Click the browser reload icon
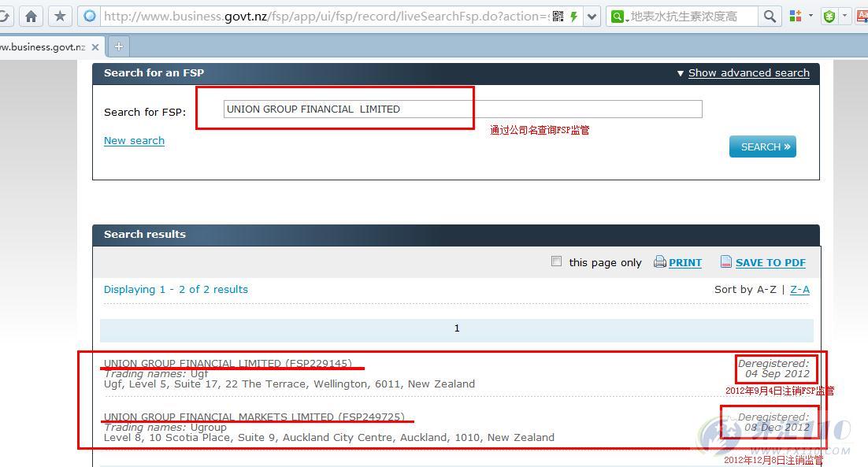868x467 pixels. click(4, 17)
